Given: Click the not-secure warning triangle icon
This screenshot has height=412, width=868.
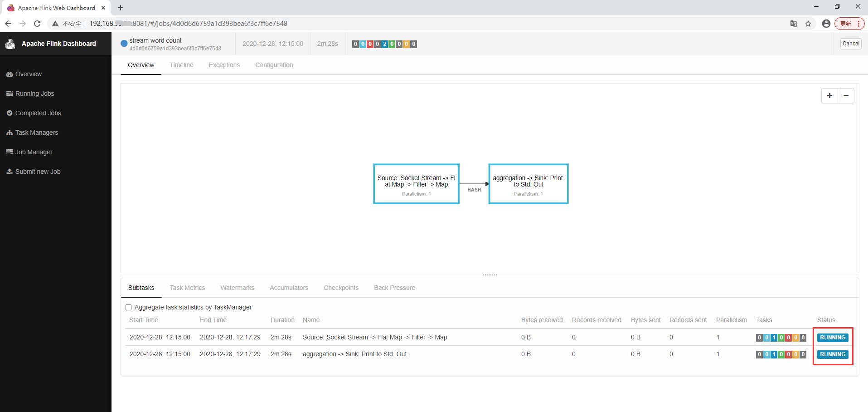Looking at the screenshot, I should click(55, 24).
